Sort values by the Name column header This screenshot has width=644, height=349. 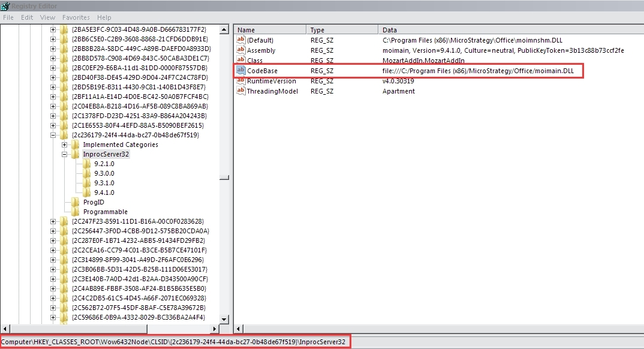tap(270, 29)
